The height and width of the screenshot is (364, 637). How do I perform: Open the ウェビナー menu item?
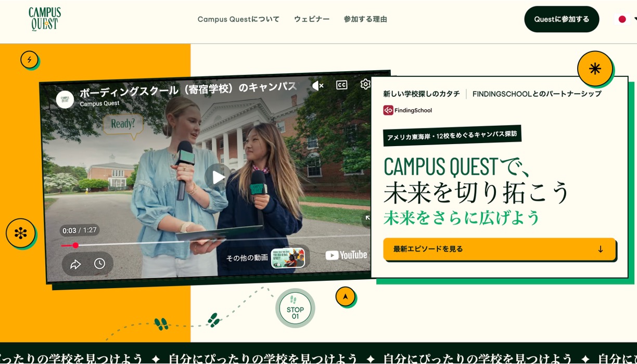(312, 19)
